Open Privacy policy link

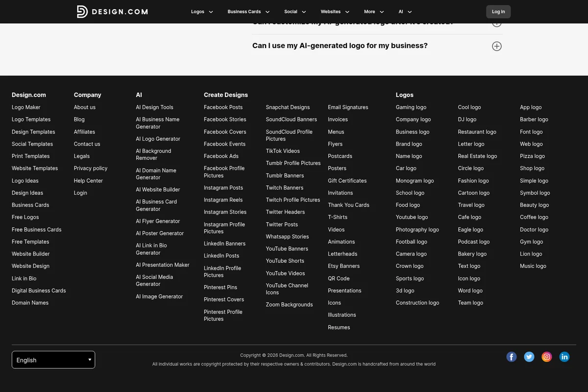[x=91, y=168]
